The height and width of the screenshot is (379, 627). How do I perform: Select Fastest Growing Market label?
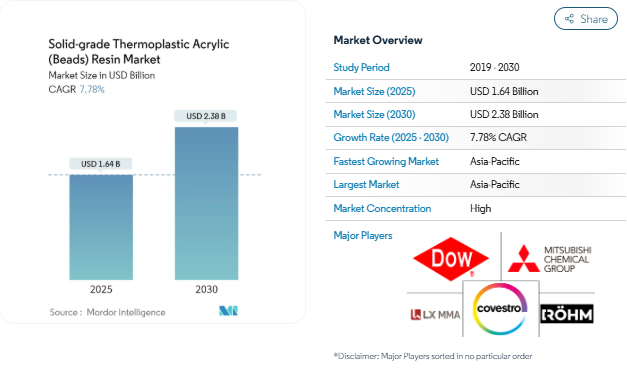tap(386, 161)
